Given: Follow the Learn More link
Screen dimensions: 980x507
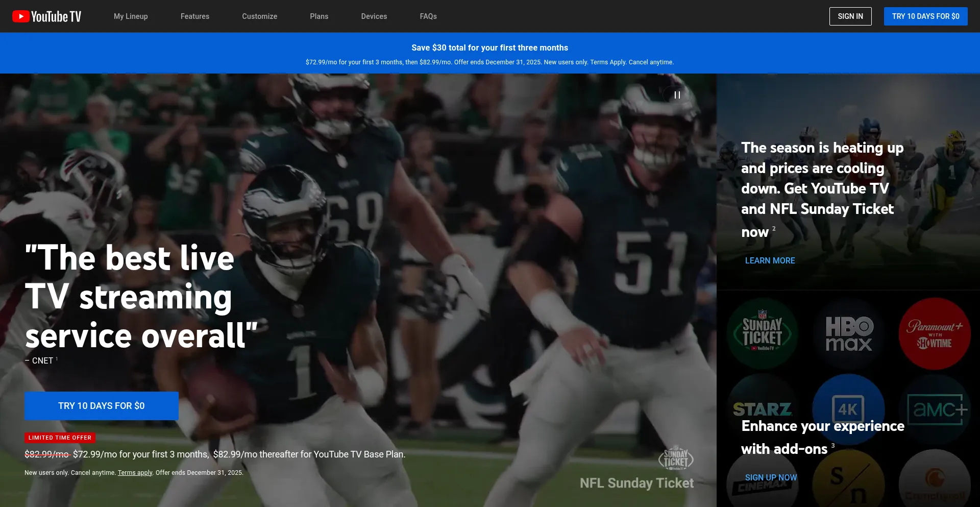Looking at the screenshot, I should [770, 260].
